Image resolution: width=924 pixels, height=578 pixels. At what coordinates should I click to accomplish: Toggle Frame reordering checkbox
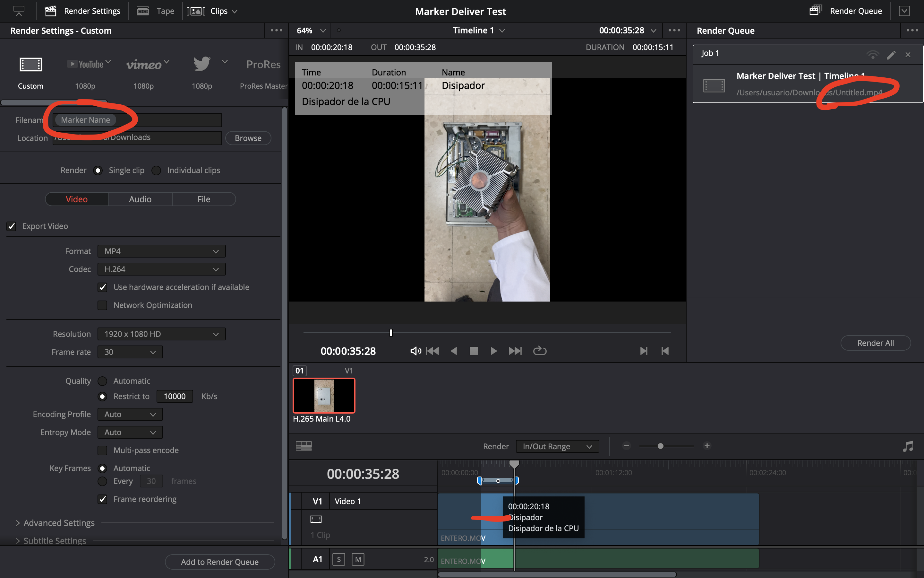coord(102,499)
